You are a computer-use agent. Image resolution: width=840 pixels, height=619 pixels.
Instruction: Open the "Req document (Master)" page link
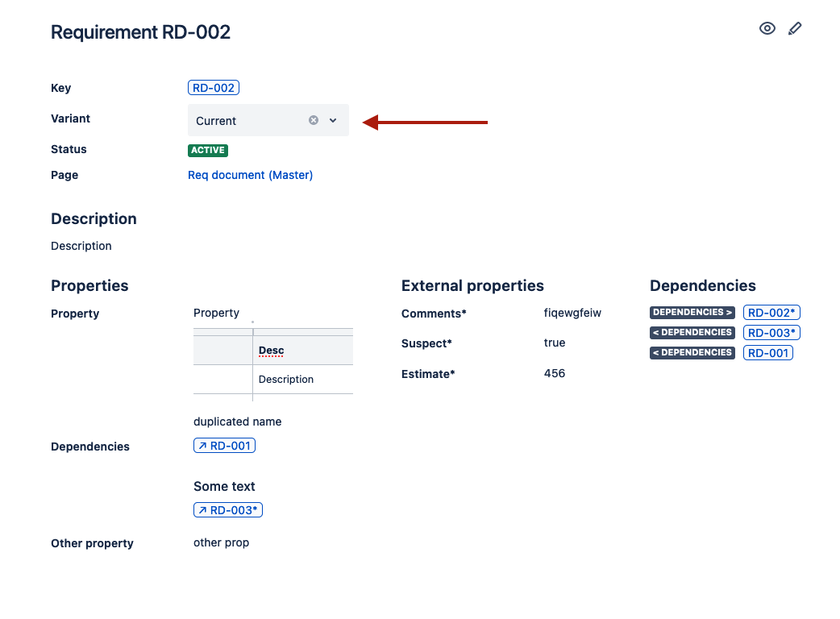pyautogui.click(x=250, y=174)
